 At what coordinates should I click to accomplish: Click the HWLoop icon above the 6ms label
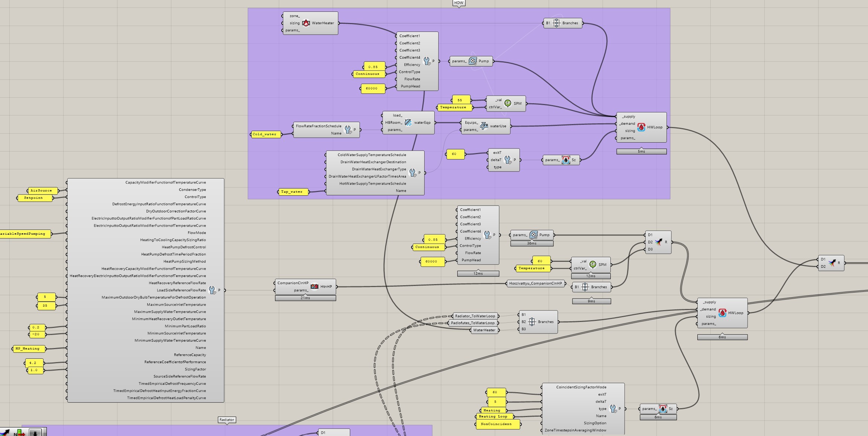point(722,313)
